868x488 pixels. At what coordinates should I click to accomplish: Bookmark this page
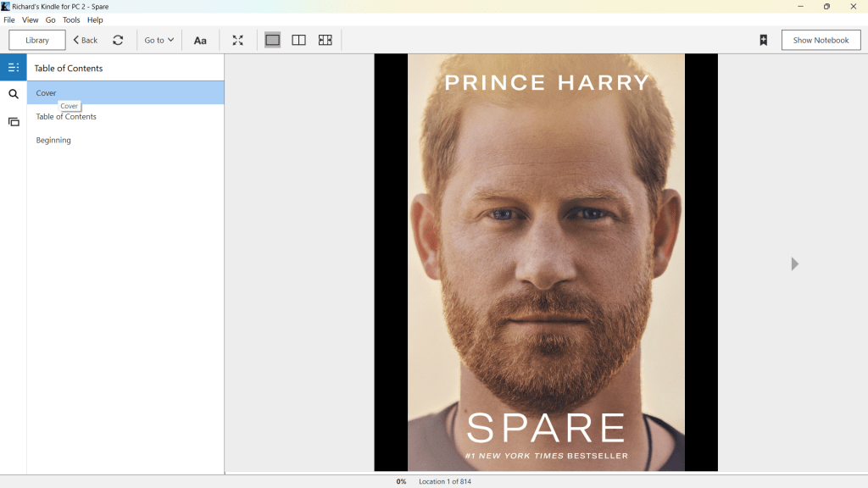(x=763, y=40)
